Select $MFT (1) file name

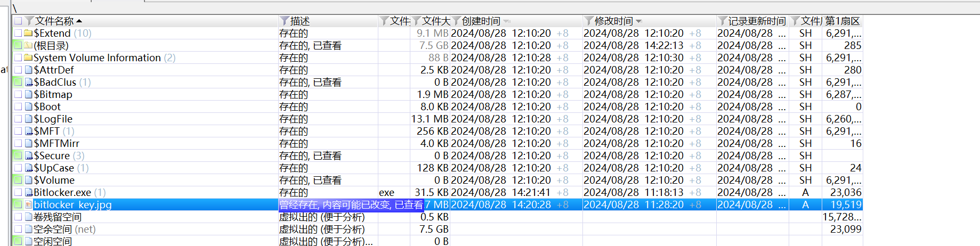(x=54, y=131)
